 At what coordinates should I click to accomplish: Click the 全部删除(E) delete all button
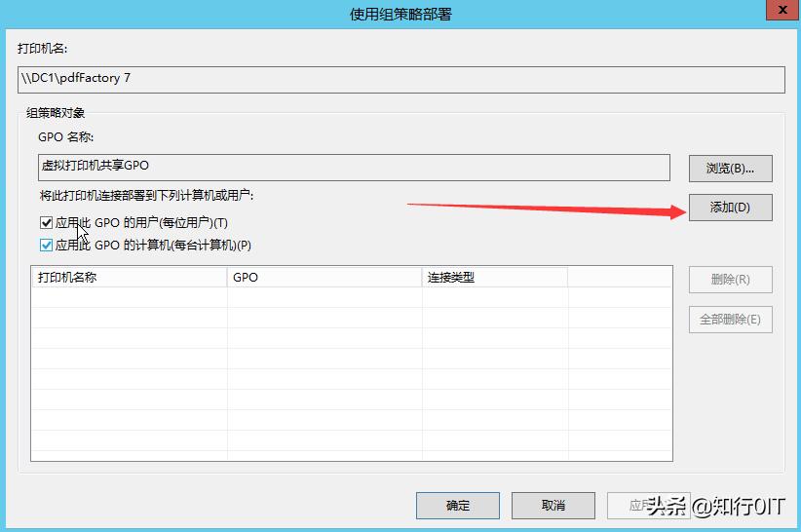pos(731,320)
